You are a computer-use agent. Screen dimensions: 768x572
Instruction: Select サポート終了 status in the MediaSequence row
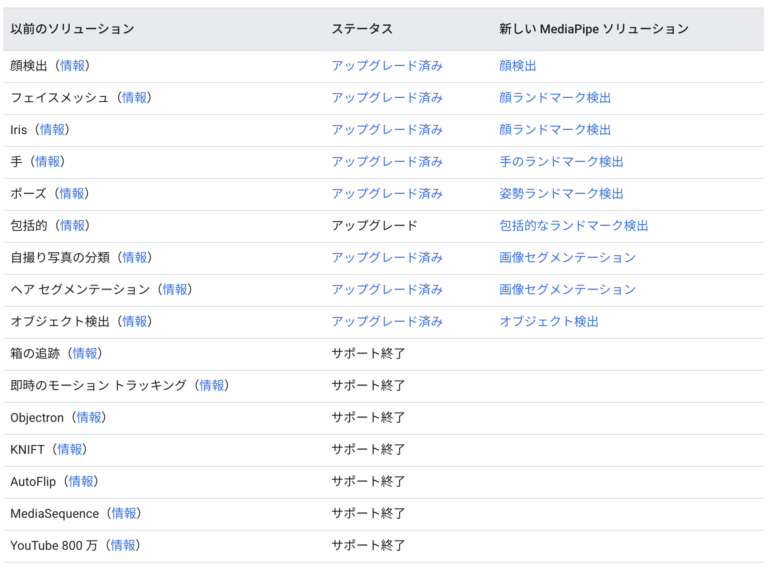[368, 513]
